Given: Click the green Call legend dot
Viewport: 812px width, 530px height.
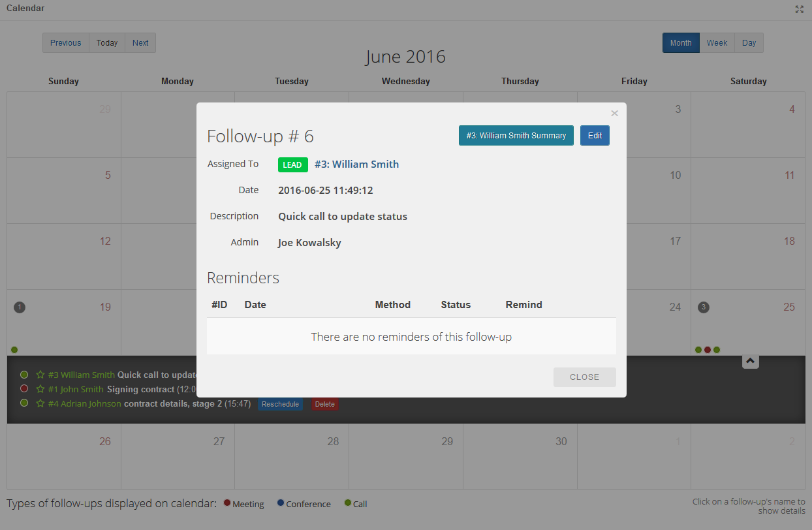Looking at the screenshot, I should tap(348, 503).
